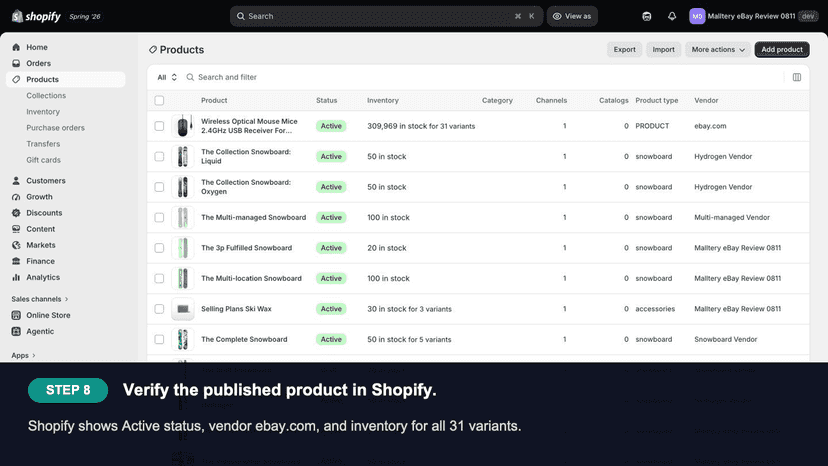Screen dimensions: 828x466
Task: Open the sidekick icon in top bar
Action: 646,16
